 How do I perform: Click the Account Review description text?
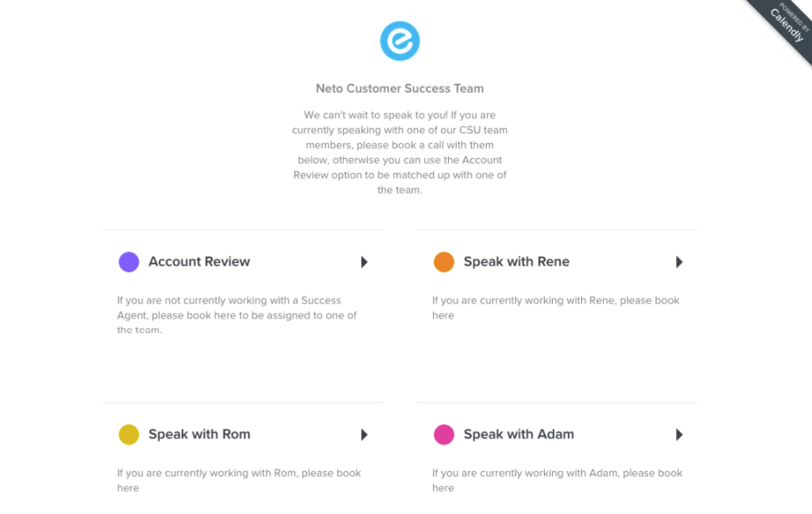(237, 315)
